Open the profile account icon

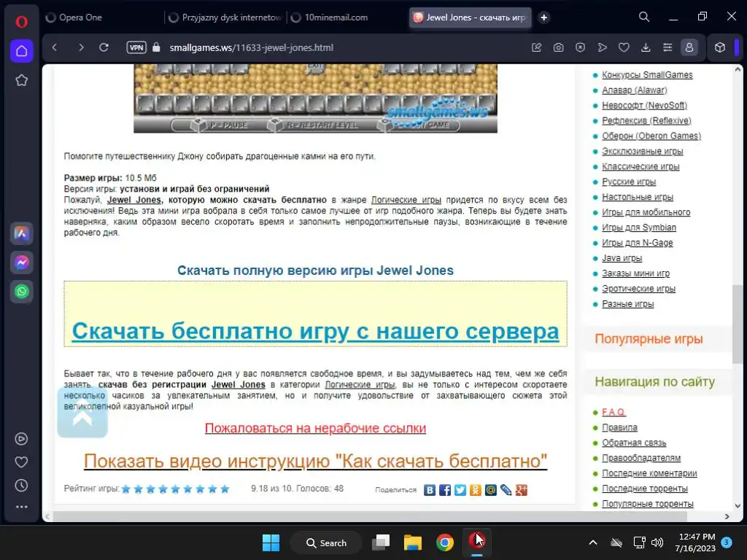click(689, 47)
